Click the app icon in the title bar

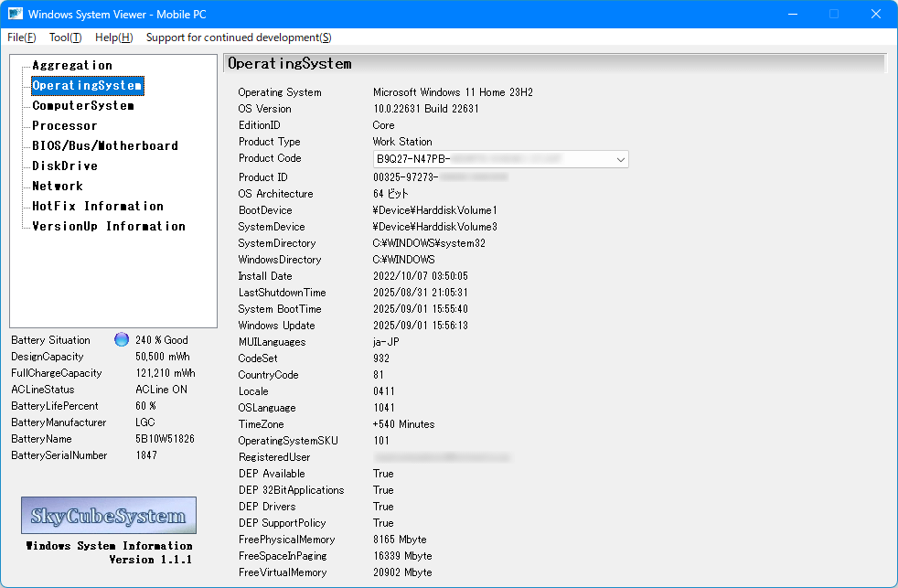click(x=16, y=14)
